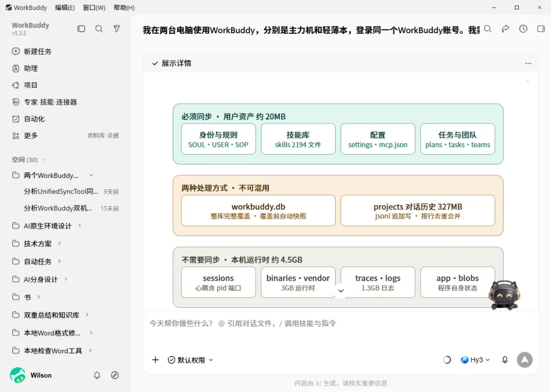Screen dimensions: 551x392
Task: Expand the 书 folder
Action: click(x=39, y=297)
